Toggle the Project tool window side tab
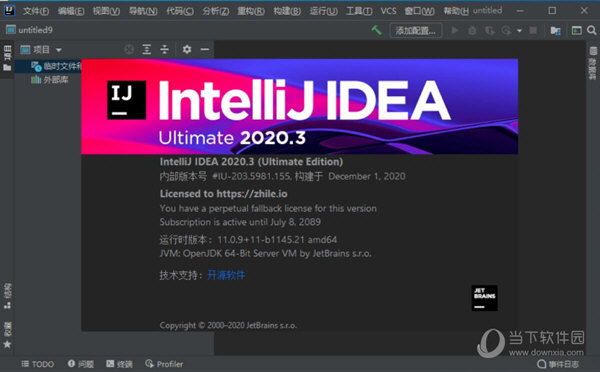This screenshot has height=372, width=600. click(7, 59)
